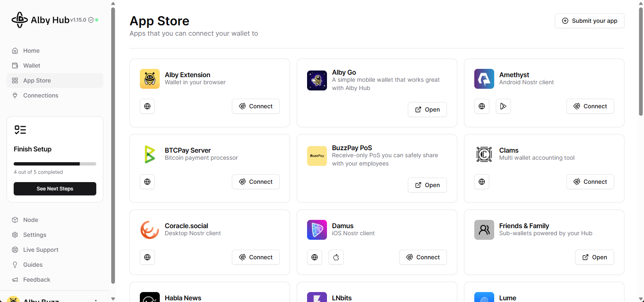
Task: Click the shield icon next to version number
Action: pos(91,20)
